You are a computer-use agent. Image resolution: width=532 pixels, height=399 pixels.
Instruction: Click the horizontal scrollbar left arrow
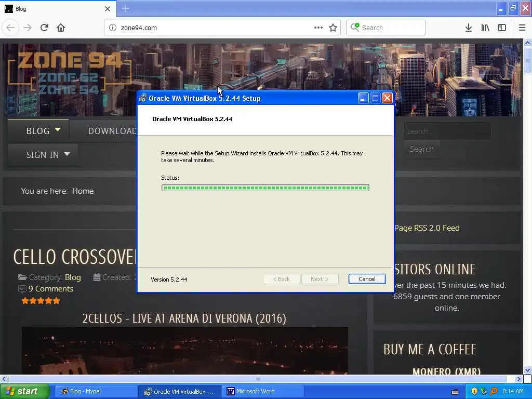point(4,379)
